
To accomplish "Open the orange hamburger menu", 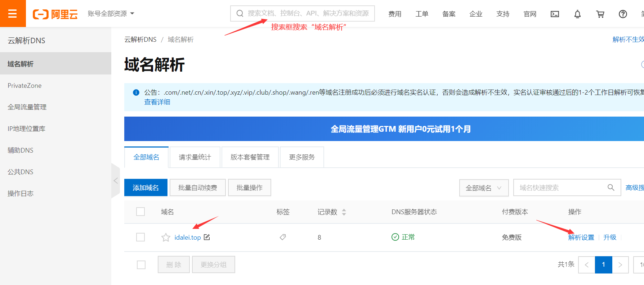I will (x=13, y=14).
